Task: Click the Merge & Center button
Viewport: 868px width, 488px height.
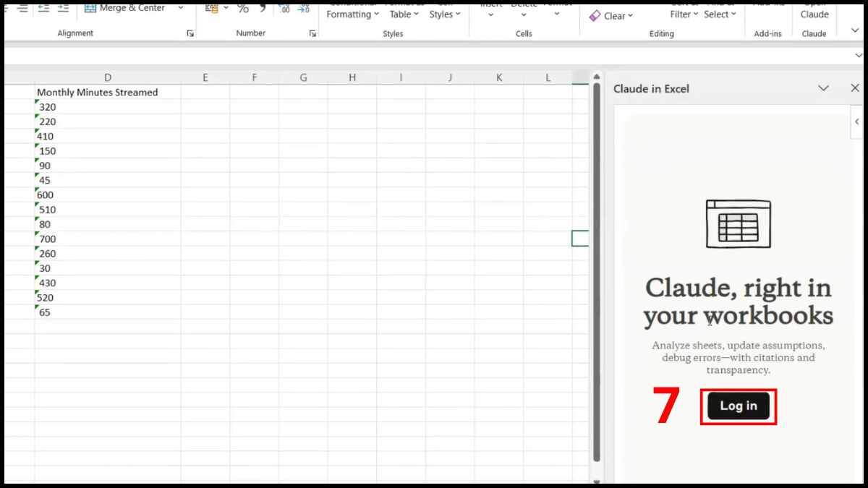Action: [124, 8]
